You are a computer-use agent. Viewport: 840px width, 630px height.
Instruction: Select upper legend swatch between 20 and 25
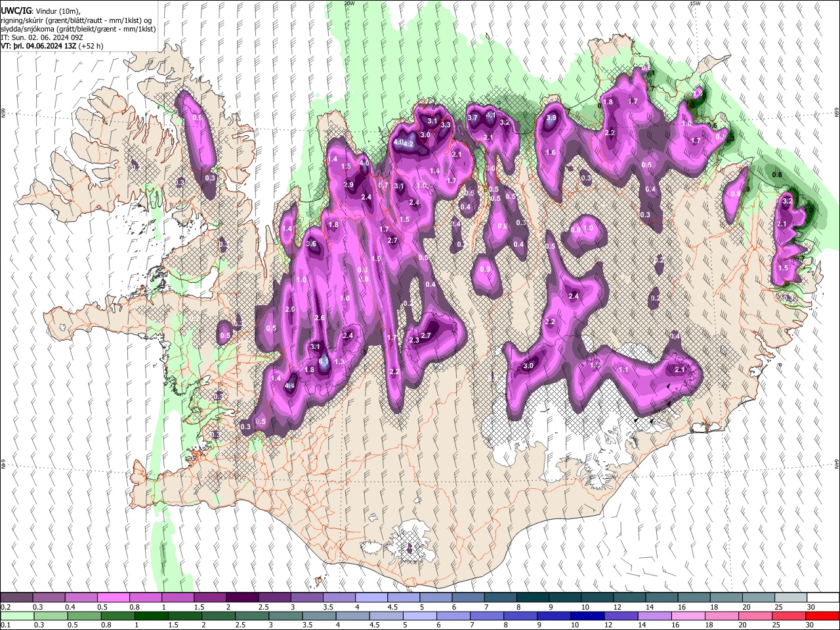tap(759, 598)
